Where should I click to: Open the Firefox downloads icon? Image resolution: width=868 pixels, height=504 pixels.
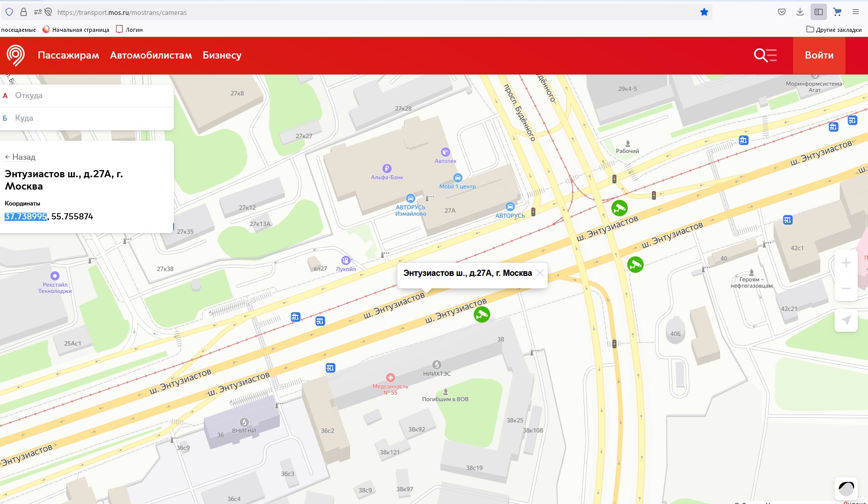[x=800, y=12]
